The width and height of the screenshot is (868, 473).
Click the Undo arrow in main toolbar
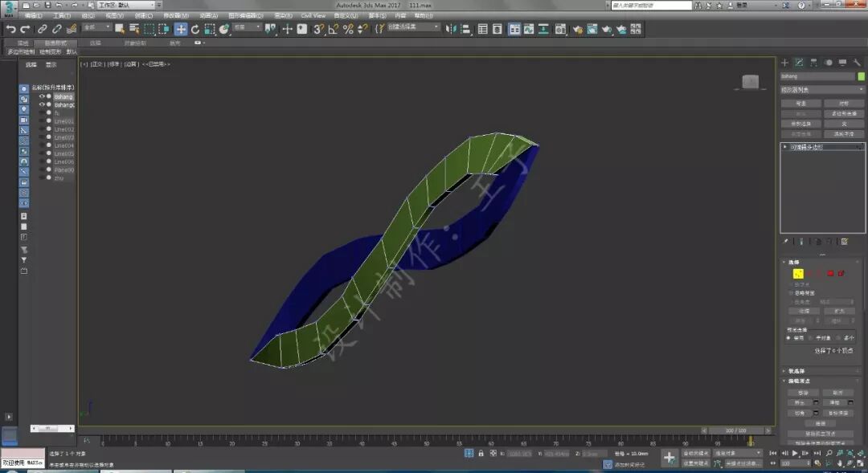click(x=10, y=30)
